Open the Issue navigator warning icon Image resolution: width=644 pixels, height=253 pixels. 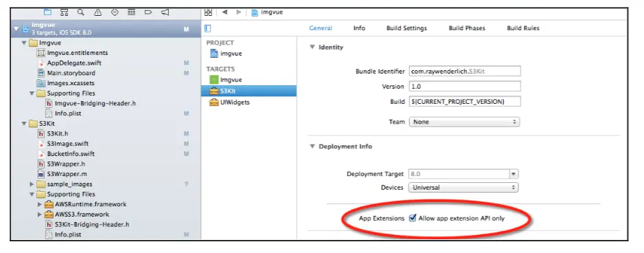[x=97, y=12]
